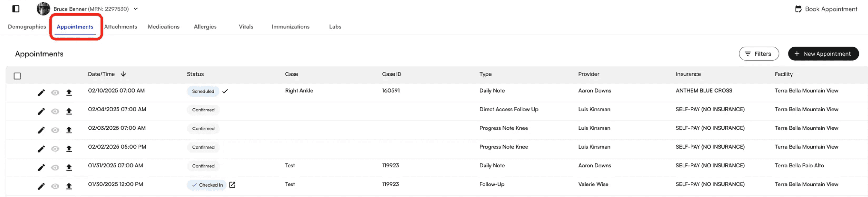Check the select-all checkbox in the table header
This screenshot has width=868, height=197.
[x=17, y=76]
